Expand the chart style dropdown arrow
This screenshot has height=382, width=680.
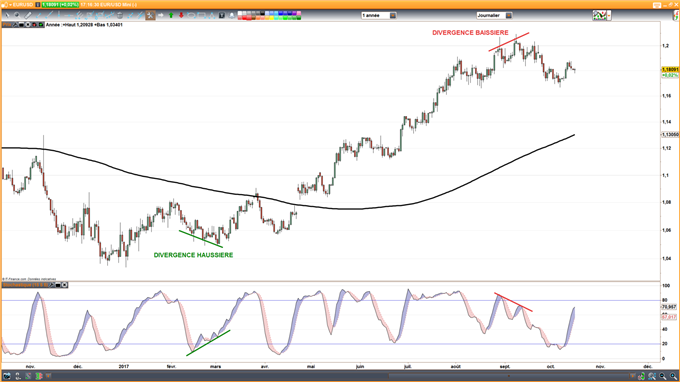tap(609, 15)
